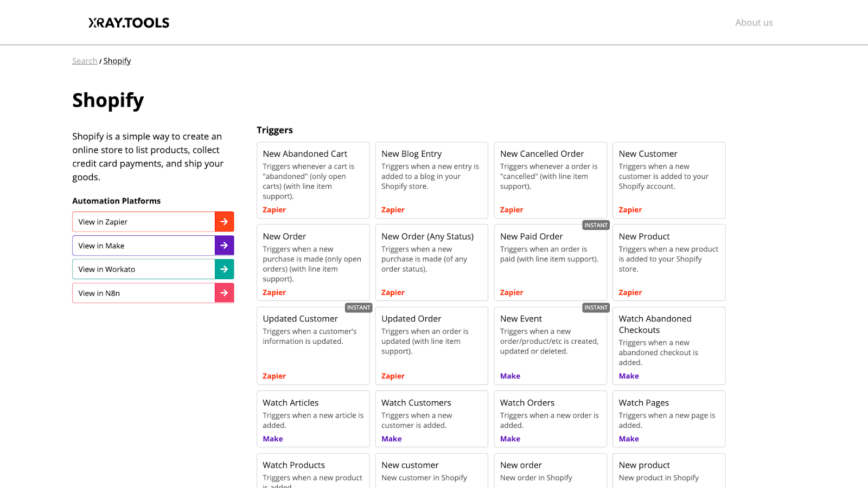Open the Watch Customers trigger

tap(431, 419)
